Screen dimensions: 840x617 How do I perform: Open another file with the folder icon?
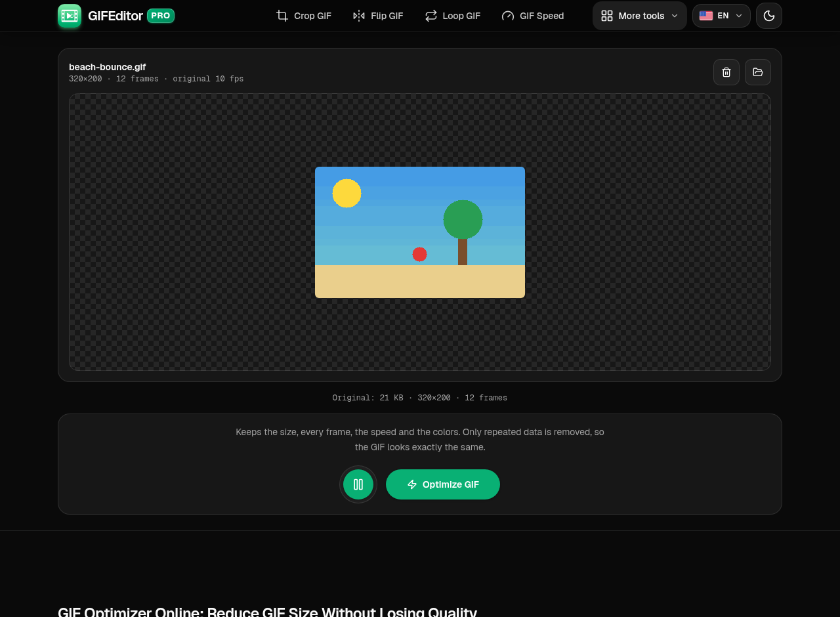pyautogui.click(x=758, y=72)
